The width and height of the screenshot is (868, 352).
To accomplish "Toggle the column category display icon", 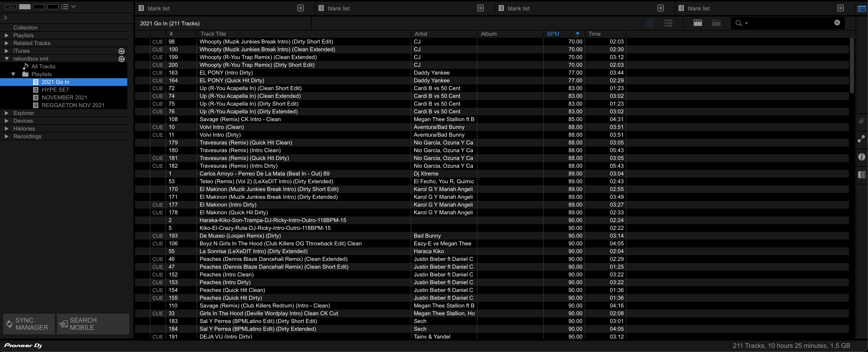I will pos(698,23).
